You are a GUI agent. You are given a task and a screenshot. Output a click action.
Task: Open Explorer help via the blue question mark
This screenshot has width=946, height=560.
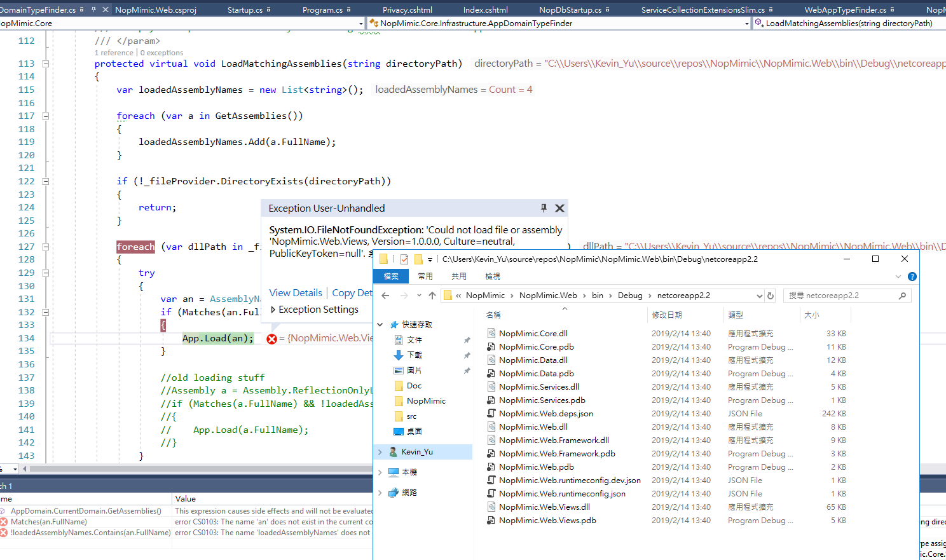coord(912,276)
